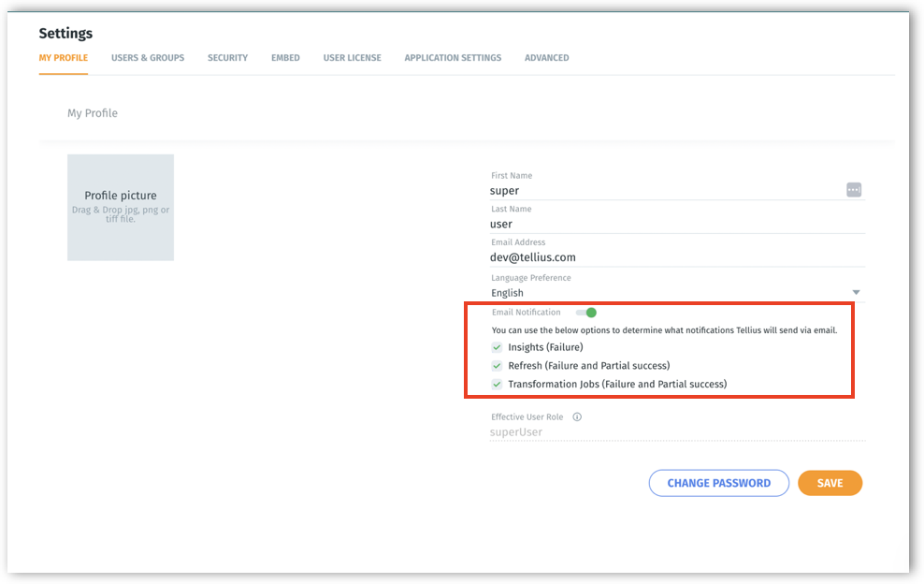The height and width of the screenshot is (584, 924).
Task: Open the Users & Groups tab
Action: 148,58
